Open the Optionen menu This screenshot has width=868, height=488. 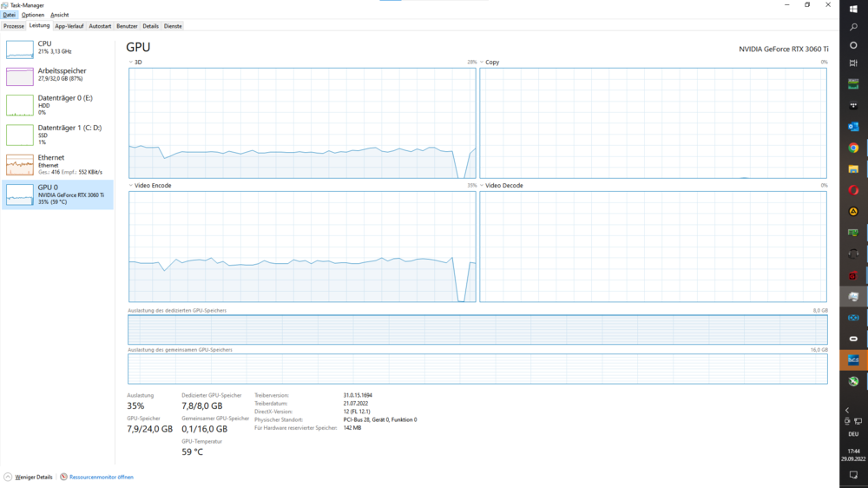(33, 15)
